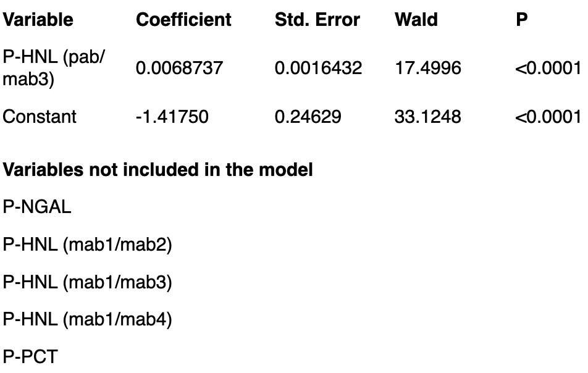Viewport: 588px width, 373px height.
Task: Click the Variable column header
Action: coord(38,20)
